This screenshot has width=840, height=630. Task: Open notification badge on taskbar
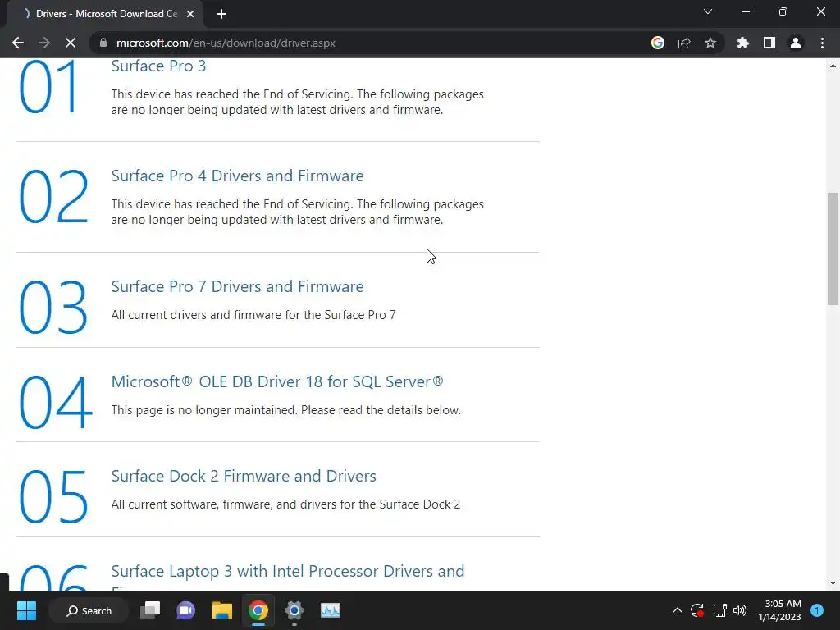[x=817, y=610]
